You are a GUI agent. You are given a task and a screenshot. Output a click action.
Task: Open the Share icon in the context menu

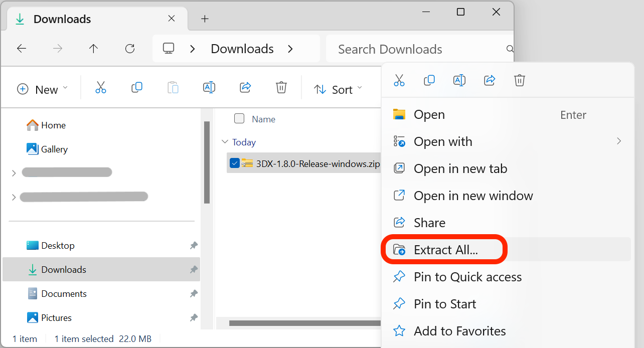(x=490, y=80)
